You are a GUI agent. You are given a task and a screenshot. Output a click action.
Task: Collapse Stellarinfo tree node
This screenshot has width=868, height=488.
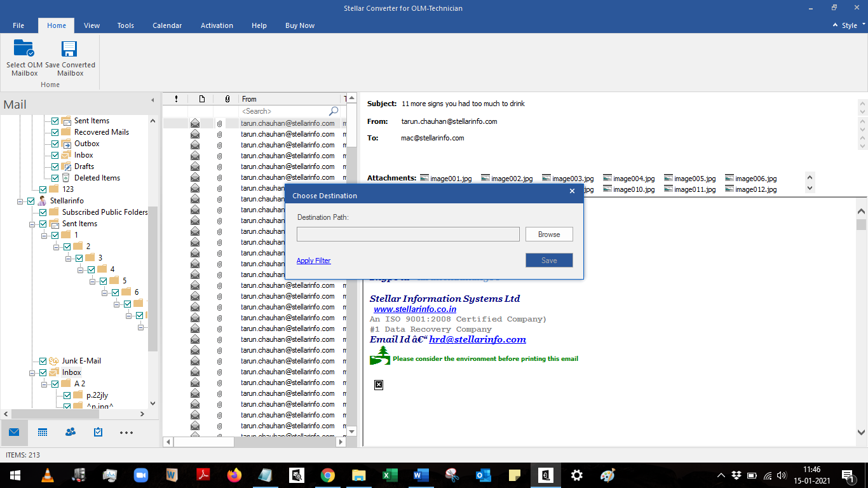click(x=20, y=201)
